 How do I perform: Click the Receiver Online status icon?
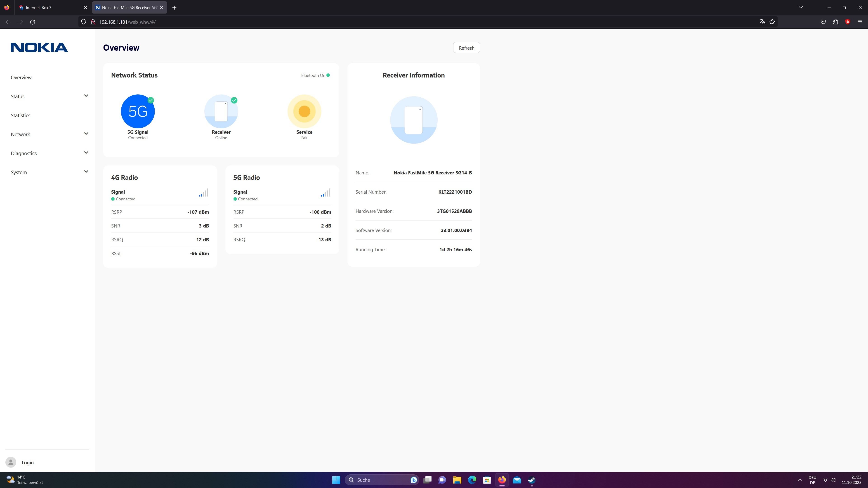tap(221, 111)
